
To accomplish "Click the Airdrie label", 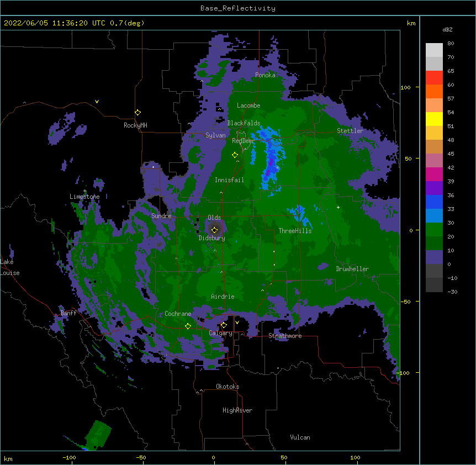I will [x=223, y=297].
